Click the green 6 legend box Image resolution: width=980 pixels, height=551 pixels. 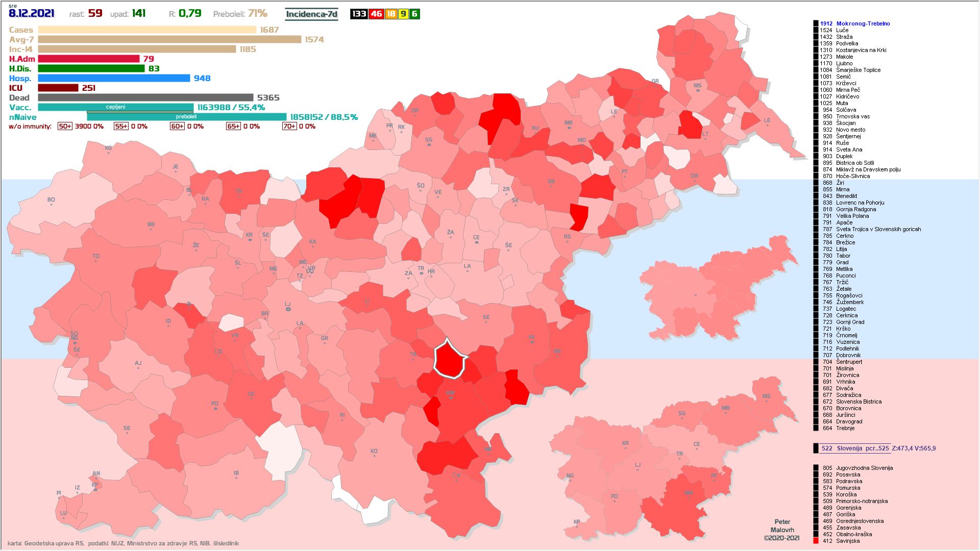tap(414, 14)
